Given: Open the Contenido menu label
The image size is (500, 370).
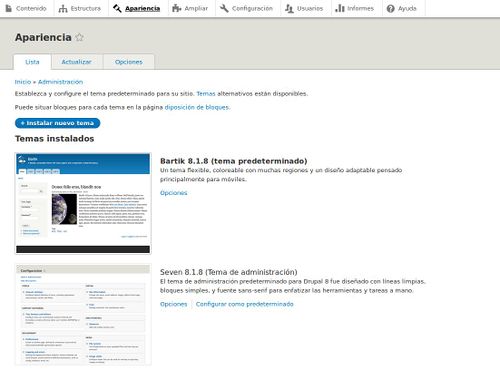Looking at the screenshot, I should 31,8.
